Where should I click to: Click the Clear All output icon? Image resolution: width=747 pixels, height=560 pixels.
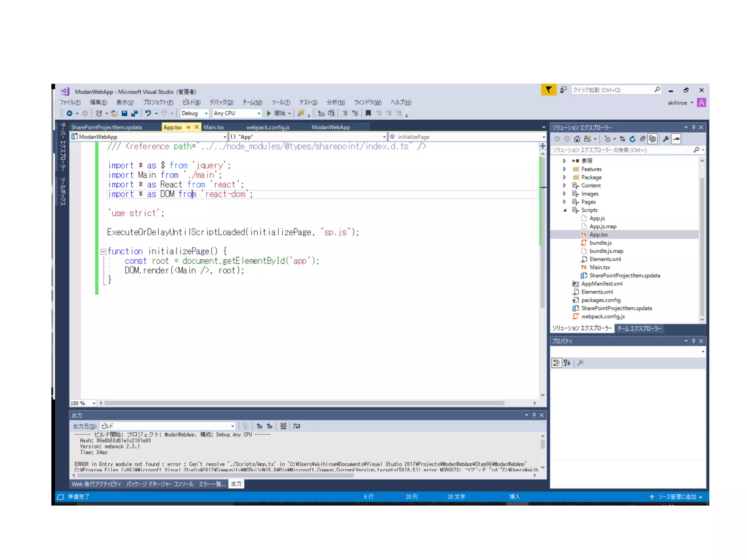pos(283,426)
